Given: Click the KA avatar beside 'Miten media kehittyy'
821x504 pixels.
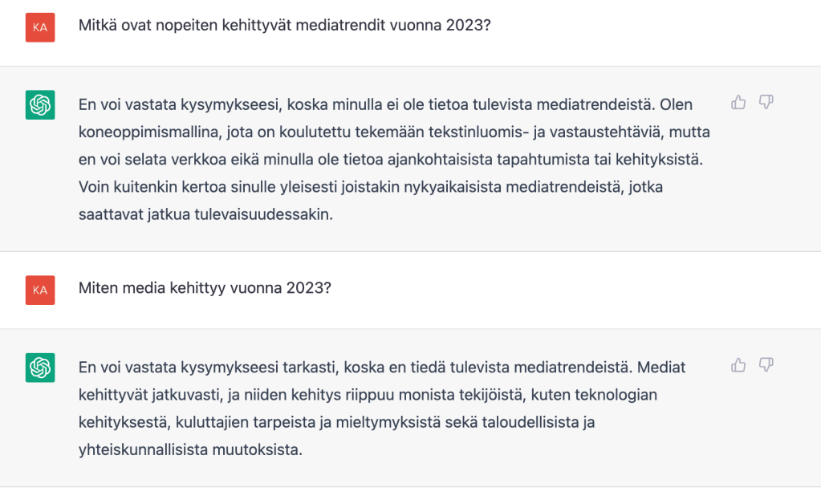Looking at the screenshot, I should (x=40, y=290).
